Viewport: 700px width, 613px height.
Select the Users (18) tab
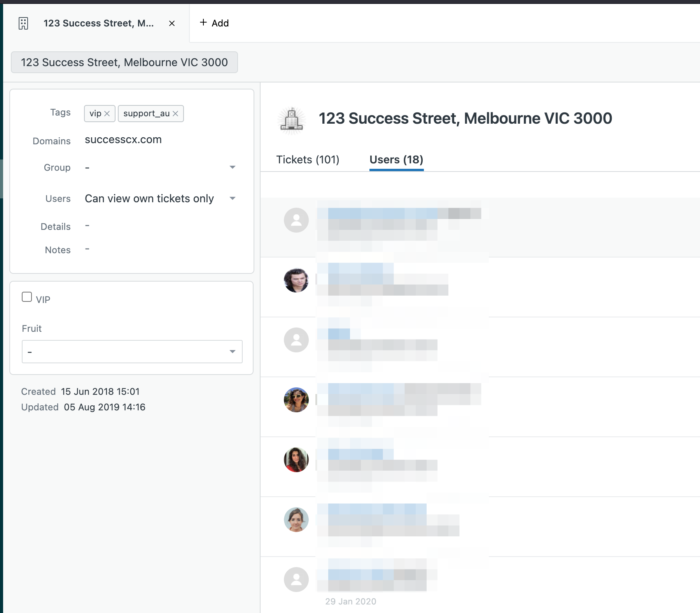coord(396,159)
